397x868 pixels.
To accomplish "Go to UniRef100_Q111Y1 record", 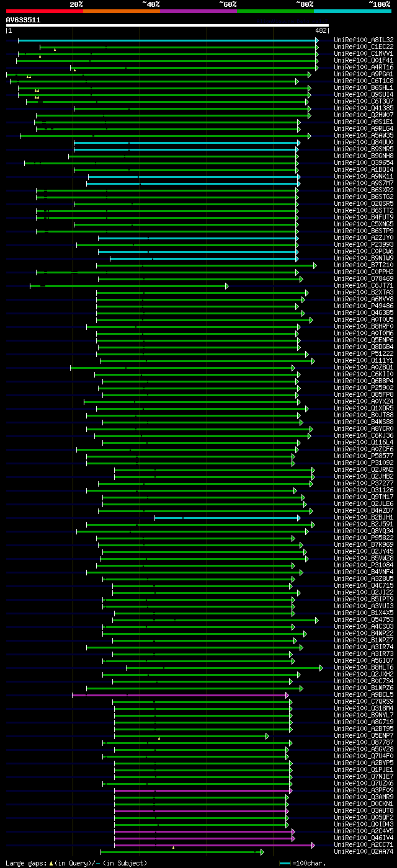I will click(x=364, y=360).
